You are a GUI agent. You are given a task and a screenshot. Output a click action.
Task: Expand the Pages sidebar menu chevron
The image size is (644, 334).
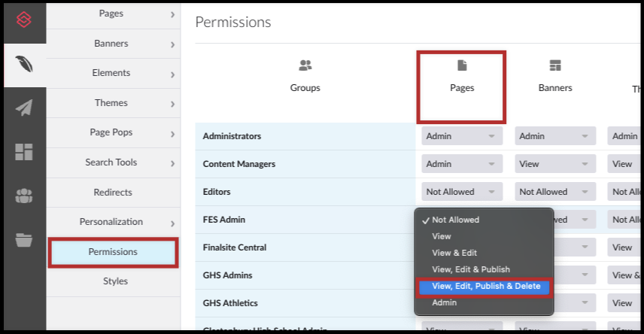tap(172, 14)
